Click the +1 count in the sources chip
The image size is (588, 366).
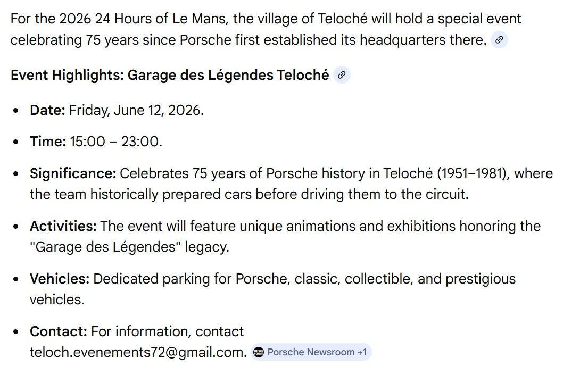click(x=362, y=352)
